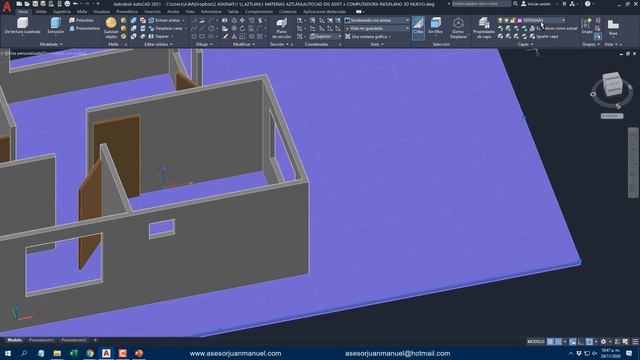Activate the Criba selection filter button
640x360 pixels.
(x=418, y=27)
